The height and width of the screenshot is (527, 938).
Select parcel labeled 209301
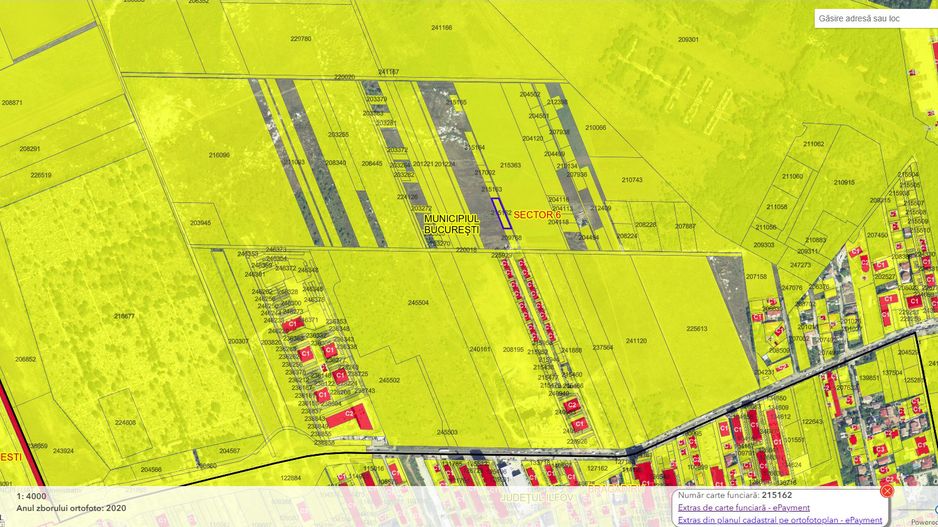pyautogui.click(x=688, y=39)
